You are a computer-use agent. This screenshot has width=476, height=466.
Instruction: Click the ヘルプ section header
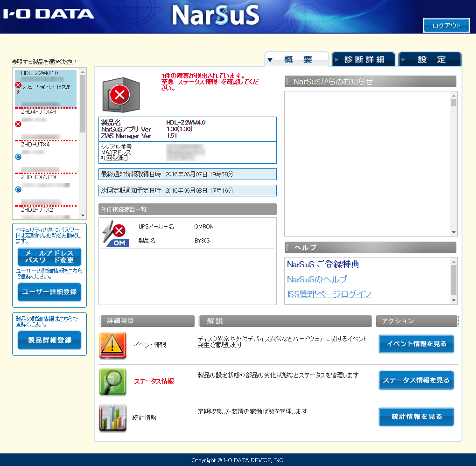click(x=371, y=247)
